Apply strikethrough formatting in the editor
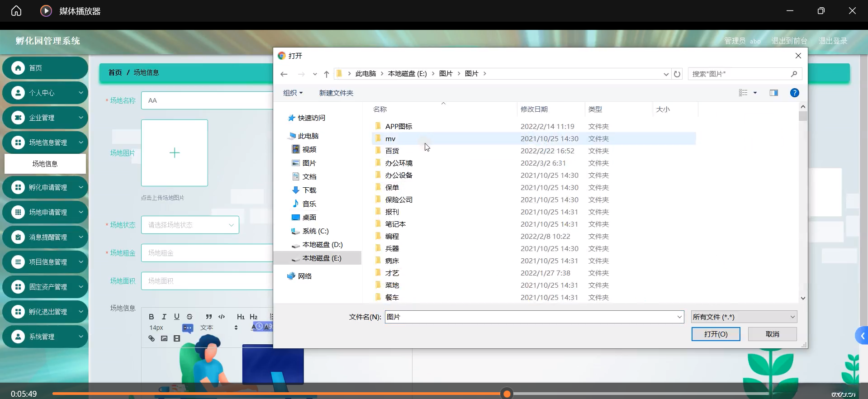The image size is (868, 399). click(x=190, y=317)
